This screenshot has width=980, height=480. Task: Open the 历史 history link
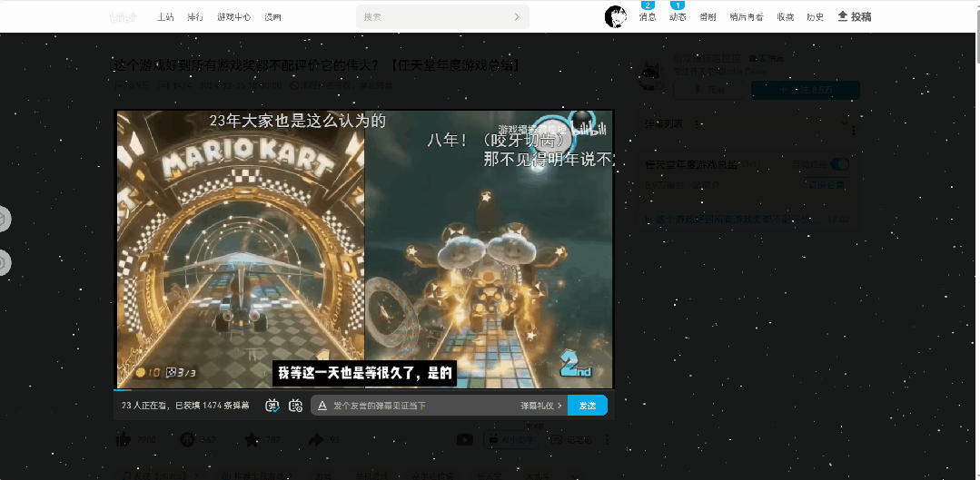coord(815,17)
